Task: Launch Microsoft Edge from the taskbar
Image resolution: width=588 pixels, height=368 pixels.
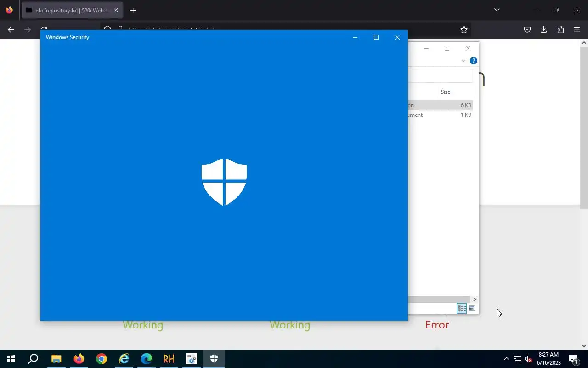Action: click(146, 359)
